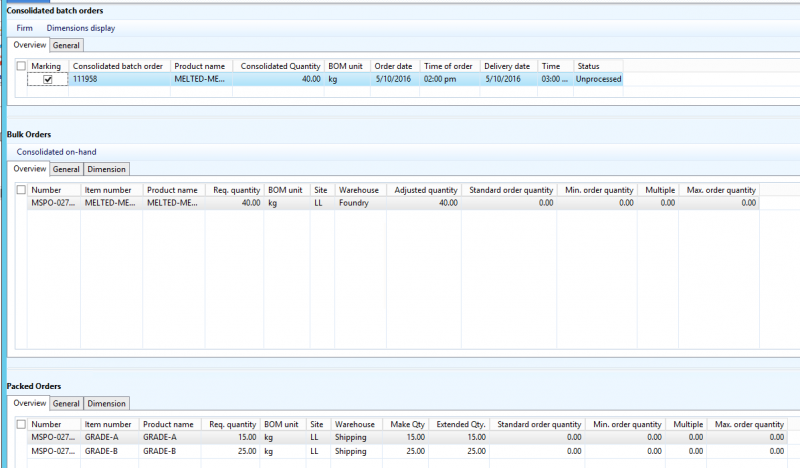Toggle Marking checkbox for order 111958

click(48, 80)
